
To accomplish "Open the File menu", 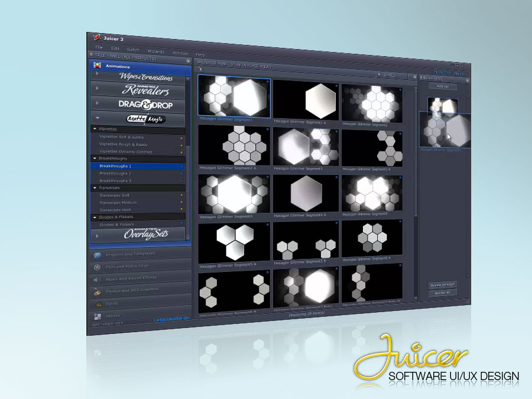I will (x=99, y=47).
